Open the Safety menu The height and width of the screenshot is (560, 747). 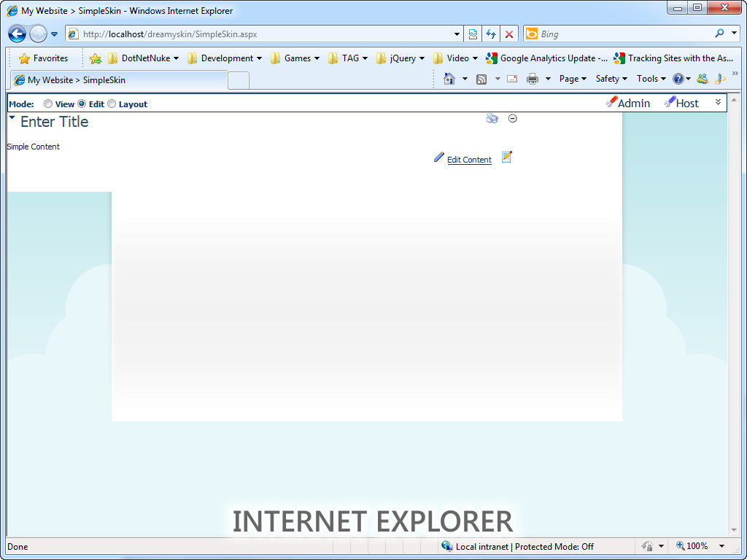[612, 79]
